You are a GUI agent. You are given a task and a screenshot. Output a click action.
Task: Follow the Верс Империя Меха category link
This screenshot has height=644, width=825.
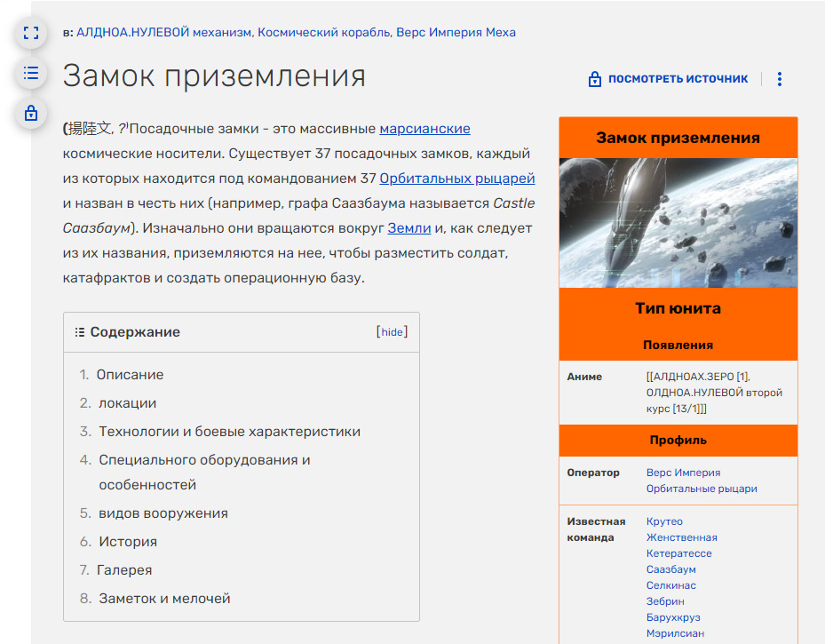[456, 32]
